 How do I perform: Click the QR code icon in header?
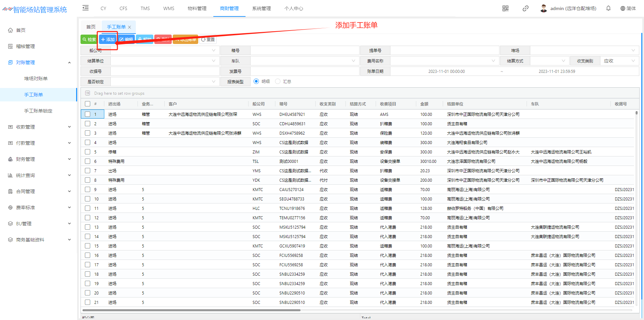coord(505,8)
